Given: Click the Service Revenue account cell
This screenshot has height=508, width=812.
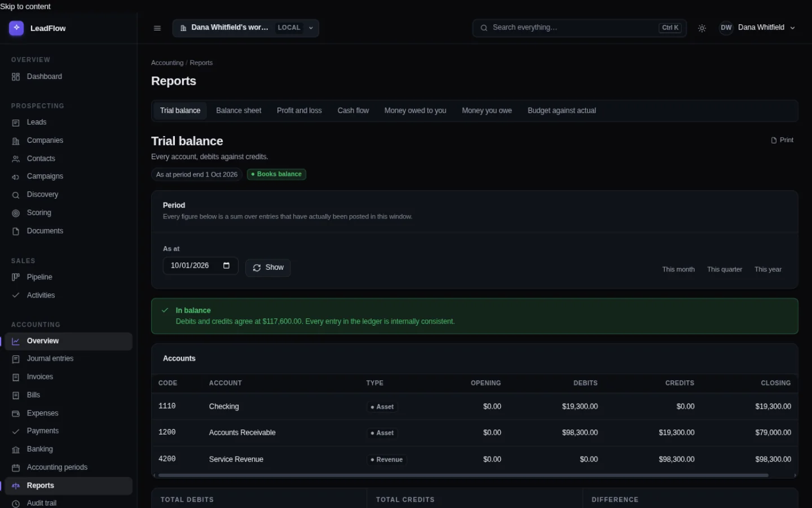Looking at the screenshot, I should (236, 459).
